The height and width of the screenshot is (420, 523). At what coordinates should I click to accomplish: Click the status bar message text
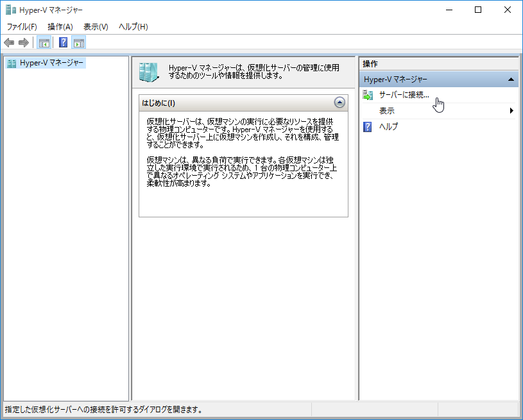[103, 410]
